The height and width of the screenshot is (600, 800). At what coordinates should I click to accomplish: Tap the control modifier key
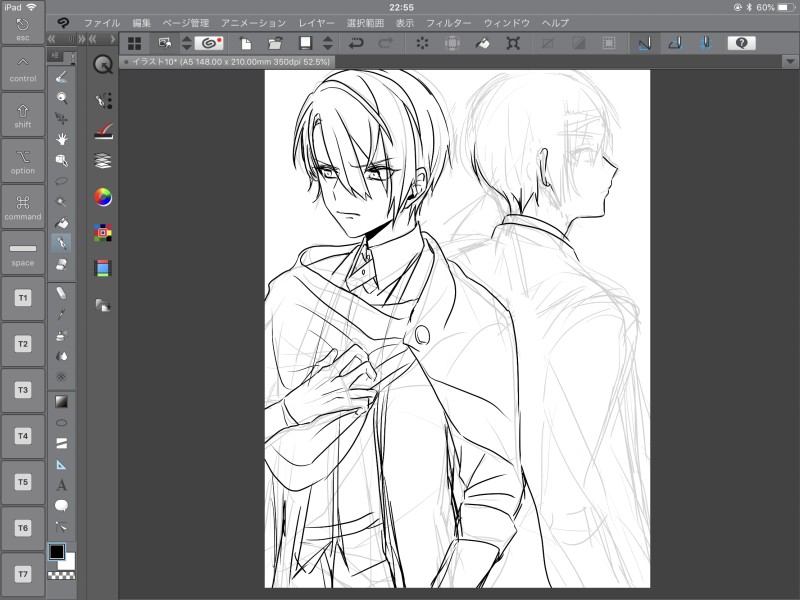coord(22,69)
